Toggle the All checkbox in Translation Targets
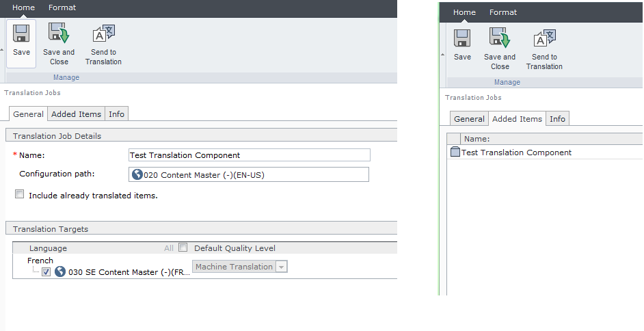This screenshot has width=644, height=331. (183, 248)
